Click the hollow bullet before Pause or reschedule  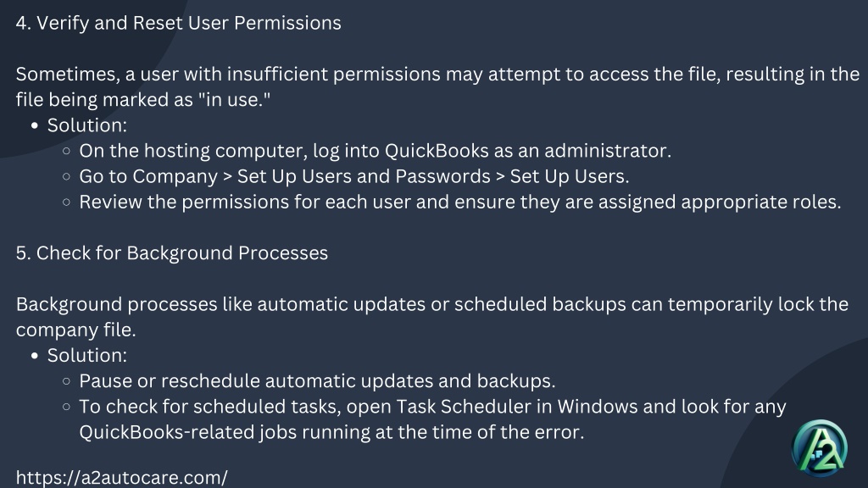coord(66,381)
